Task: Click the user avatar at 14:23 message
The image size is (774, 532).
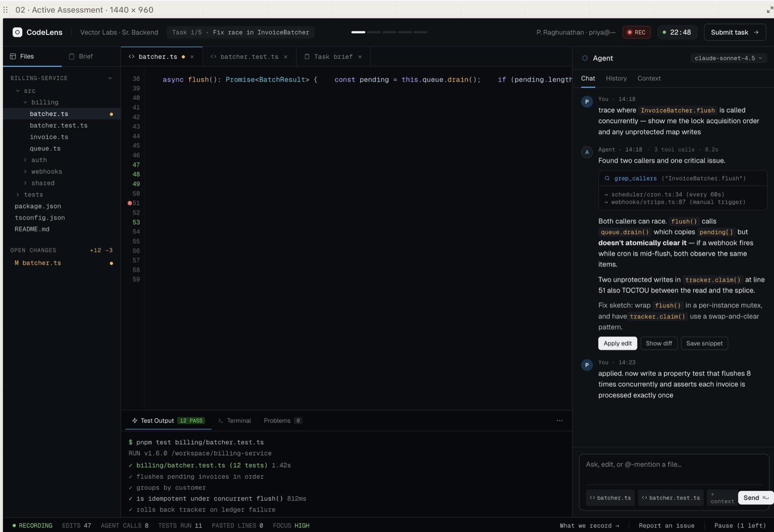Action: 587,365
